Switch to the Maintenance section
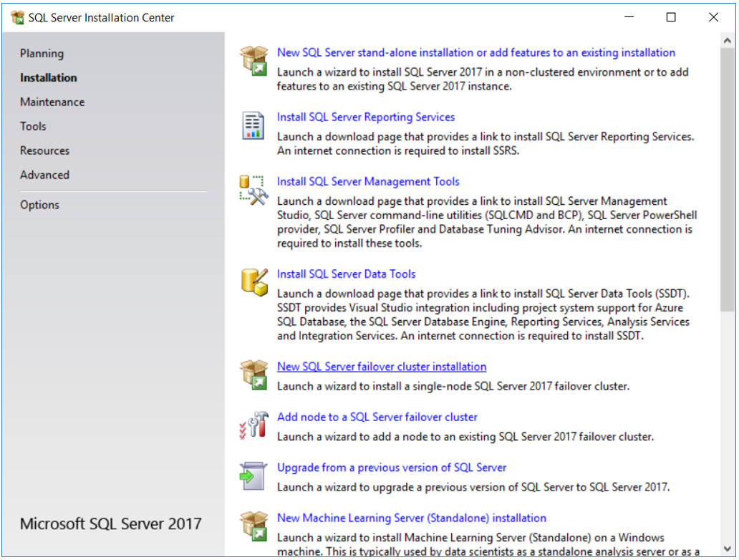 [x=52, y=102]
